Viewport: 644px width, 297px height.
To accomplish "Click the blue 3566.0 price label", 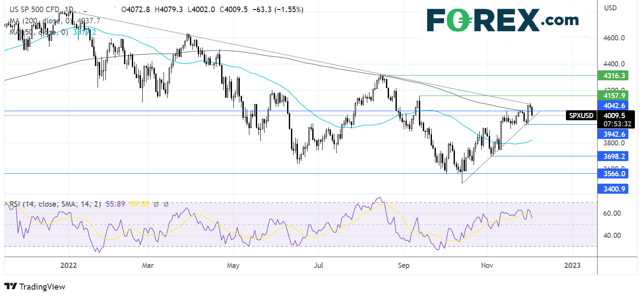I will [612, 173].
